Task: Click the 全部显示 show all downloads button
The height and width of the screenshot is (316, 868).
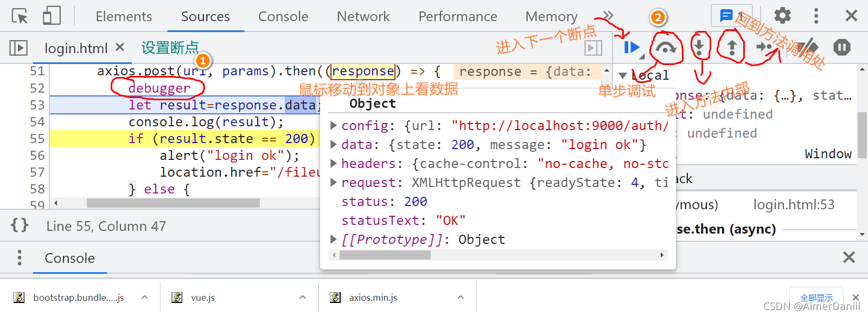Action: pyautogui.click(x=816, y=298)
